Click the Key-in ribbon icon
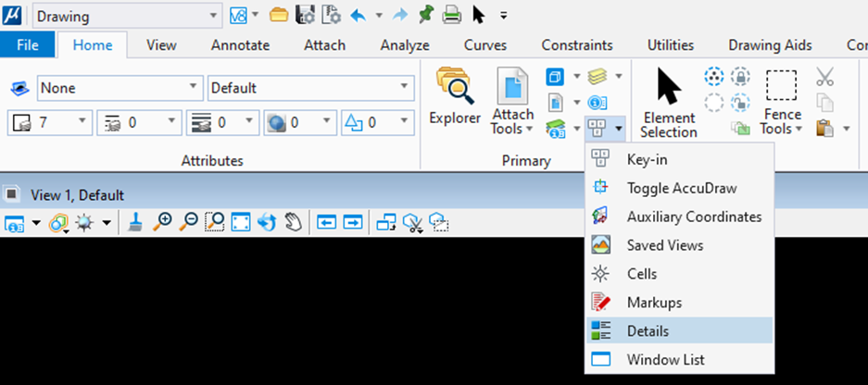This screenshot has height=385, width=868. point(597,129)
